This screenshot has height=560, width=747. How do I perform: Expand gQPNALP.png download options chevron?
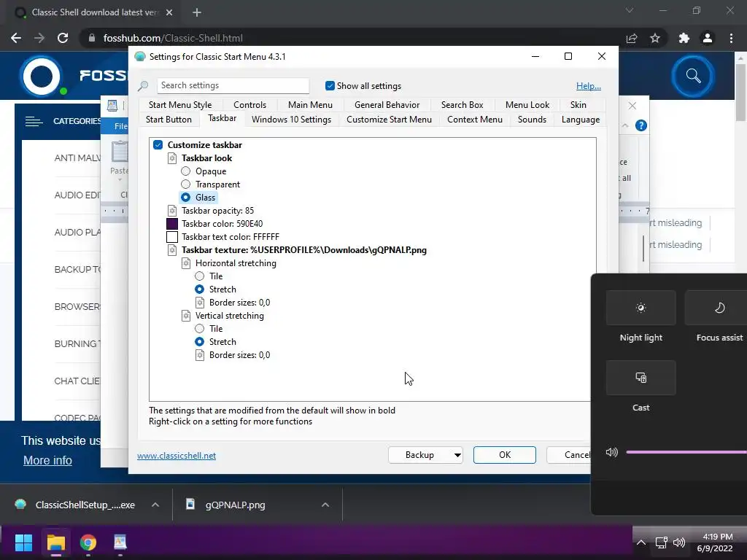[325, 505]
